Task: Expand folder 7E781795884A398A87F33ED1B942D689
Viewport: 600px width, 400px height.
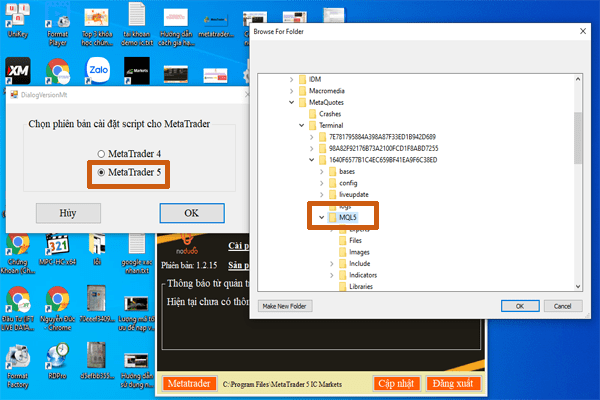Action: click(x=311, y=137)
